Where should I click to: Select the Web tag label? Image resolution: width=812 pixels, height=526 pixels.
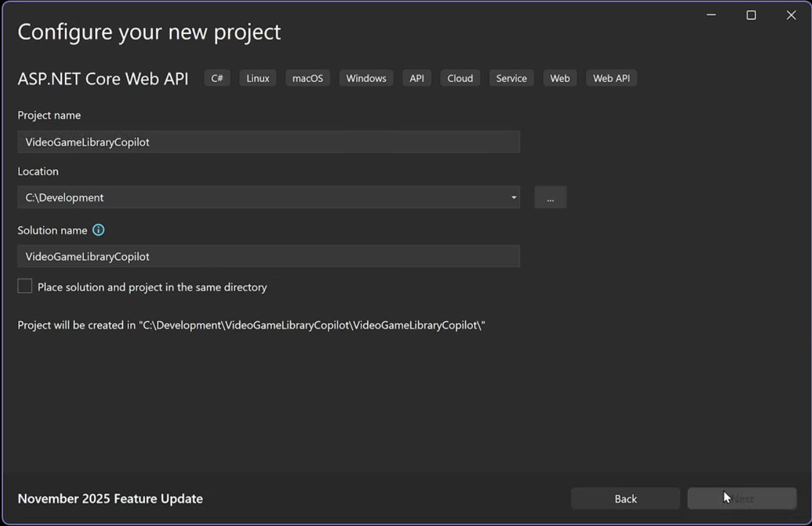[x=559, y=78]
